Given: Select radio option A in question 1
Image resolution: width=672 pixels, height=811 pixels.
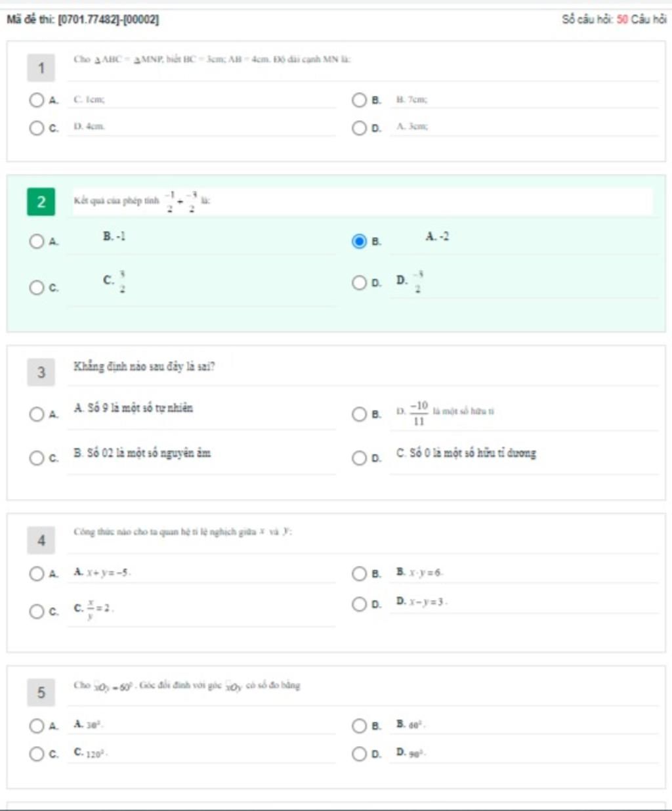Looking at the screenshot, I should point(37,100).
